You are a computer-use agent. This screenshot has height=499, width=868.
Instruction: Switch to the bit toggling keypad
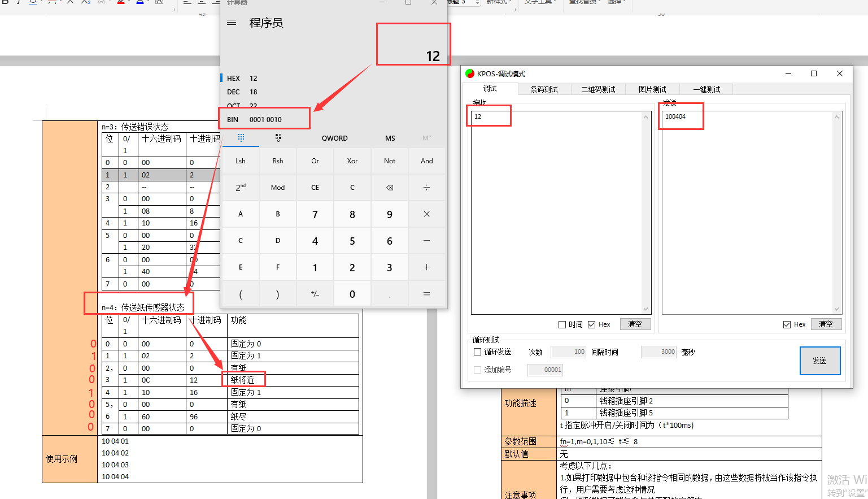tap(278, 138)
